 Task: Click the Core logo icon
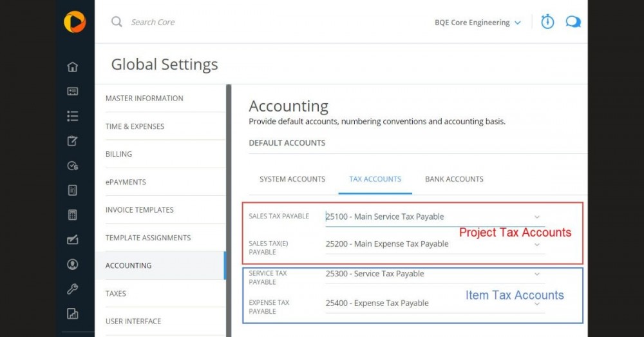(75, 22)
